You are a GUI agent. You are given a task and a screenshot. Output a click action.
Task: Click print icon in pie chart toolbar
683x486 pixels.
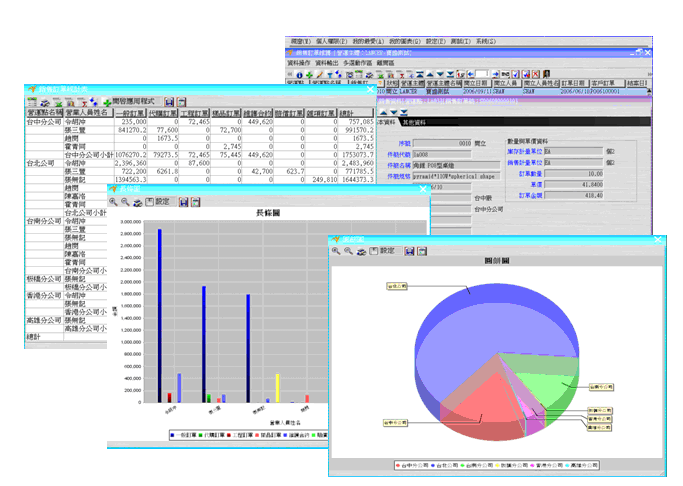pos(421,250)
